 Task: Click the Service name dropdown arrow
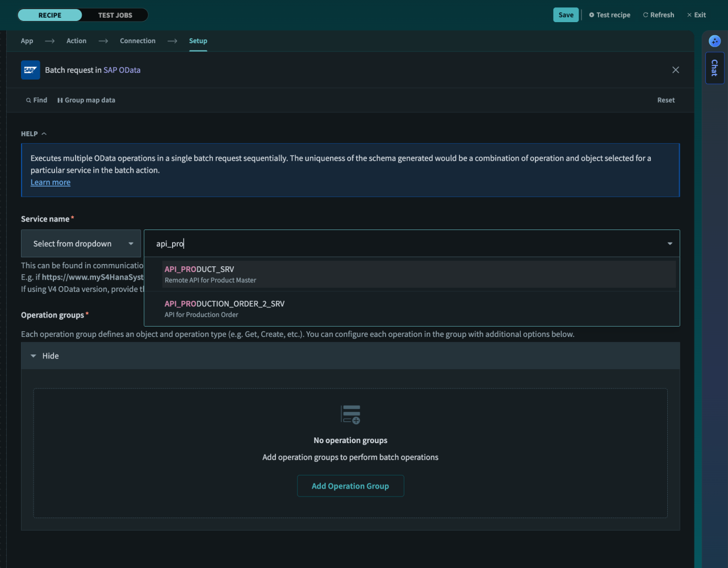670,244
